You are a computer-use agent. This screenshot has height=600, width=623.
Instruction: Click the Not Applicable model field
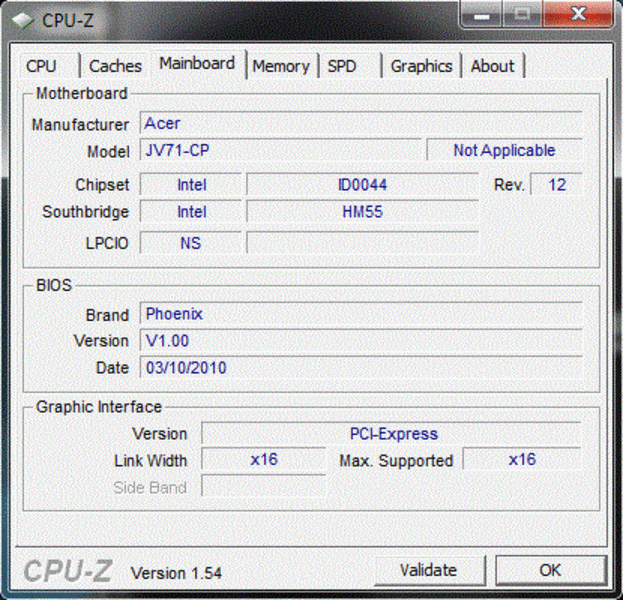point(505,150)
